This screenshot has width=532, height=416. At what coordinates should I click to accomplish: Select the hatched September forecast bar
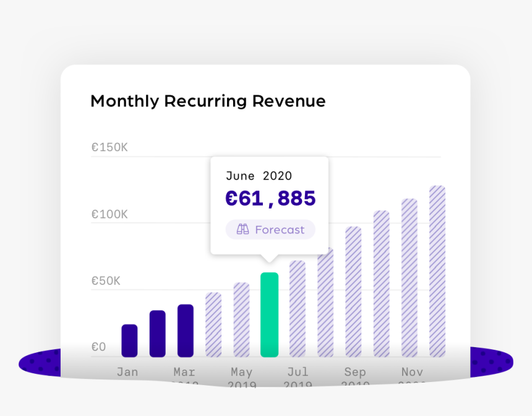[x=354, y=292]
